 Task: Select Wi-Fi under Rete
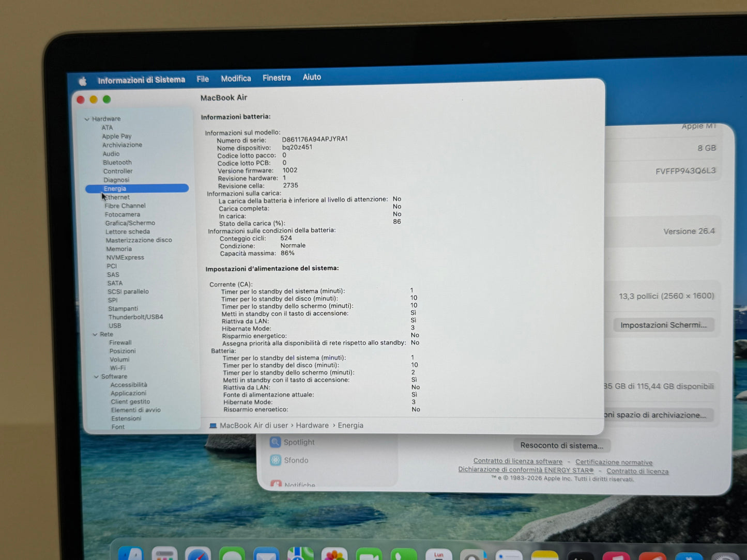click(x=118, y=368)
